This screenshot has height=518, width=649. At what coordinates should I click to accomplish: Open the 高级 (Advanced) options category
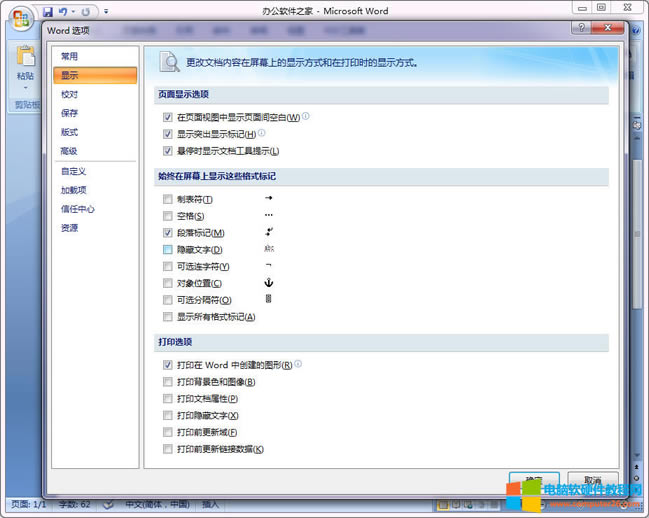69,151
